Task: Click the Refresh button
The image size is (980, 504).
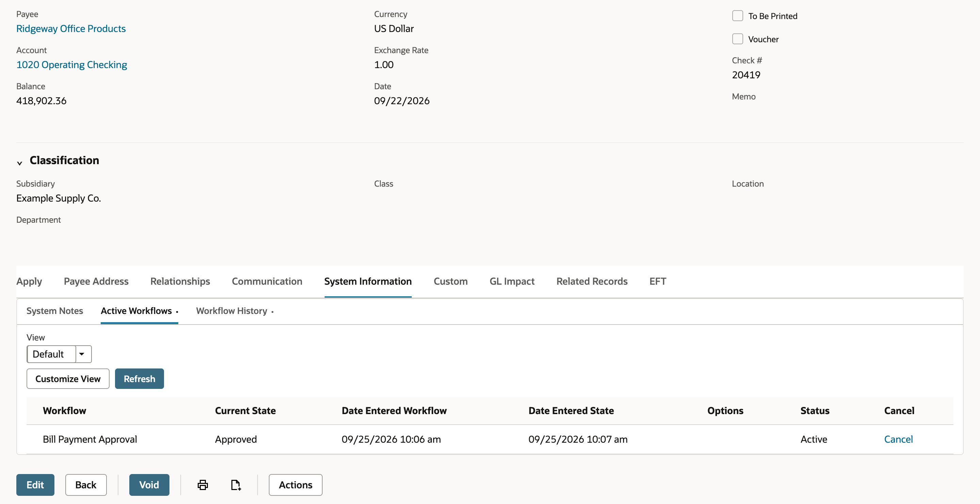Action: [139, 379]
